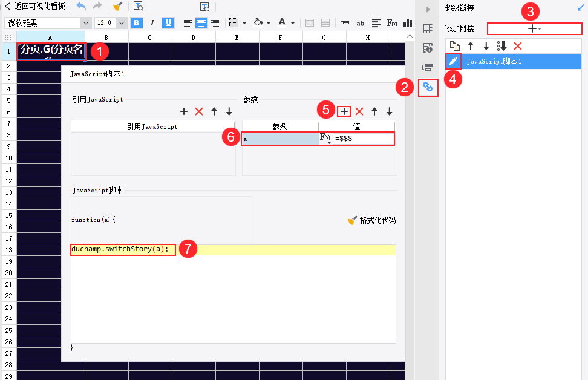Insert a chart into cell
This screenshot has width=588, height=380.
coord(408,23)
